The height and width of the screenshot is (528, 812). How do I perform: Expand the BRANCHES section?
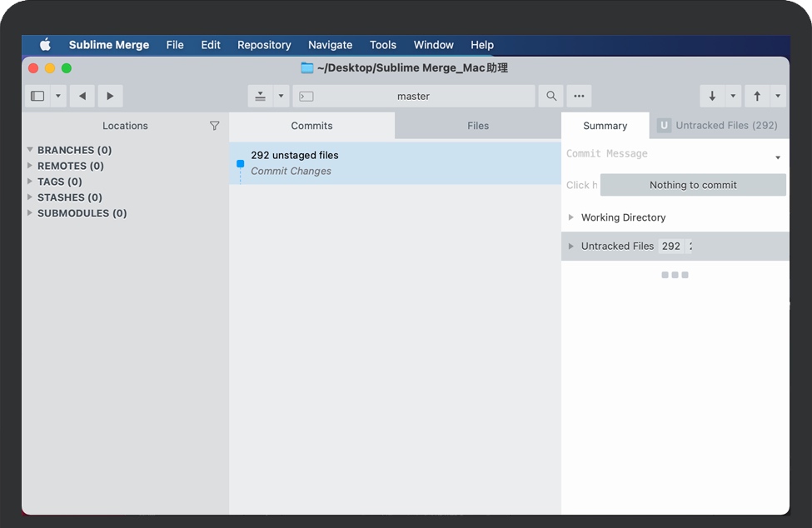click(x=30, y=150)
